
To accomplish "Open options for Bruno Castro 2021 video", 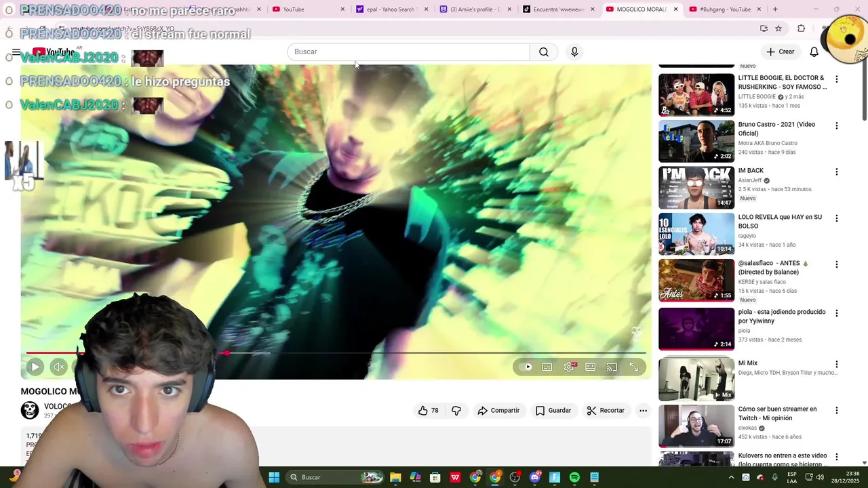I will (836, 125).
